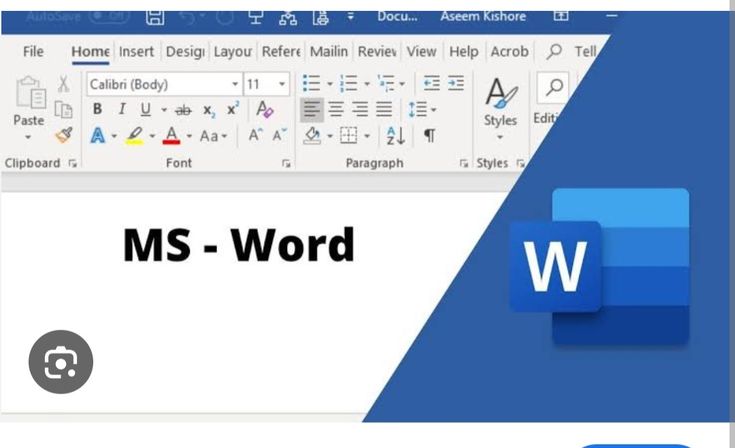The image size is (735, 448).
Task: Increase the paragraph indent
Action: [x=456, y=83]
